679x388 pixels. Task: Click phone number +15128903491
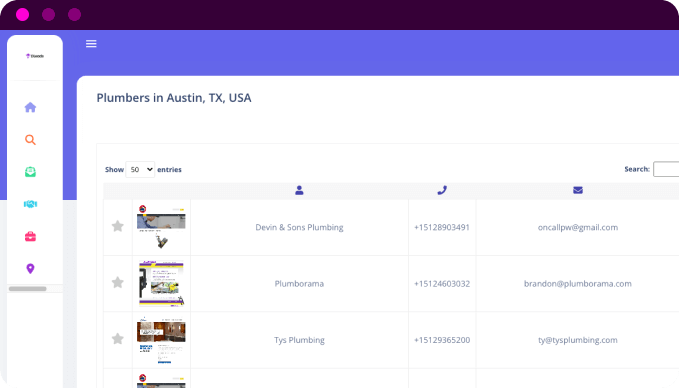(x=442, y=227)
